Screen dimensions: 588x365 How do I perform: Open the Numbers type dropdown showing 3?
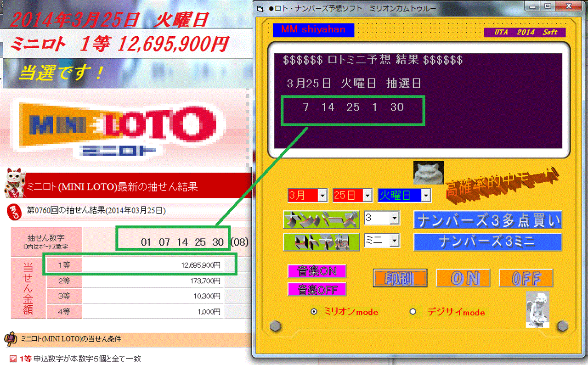point(395,218)
